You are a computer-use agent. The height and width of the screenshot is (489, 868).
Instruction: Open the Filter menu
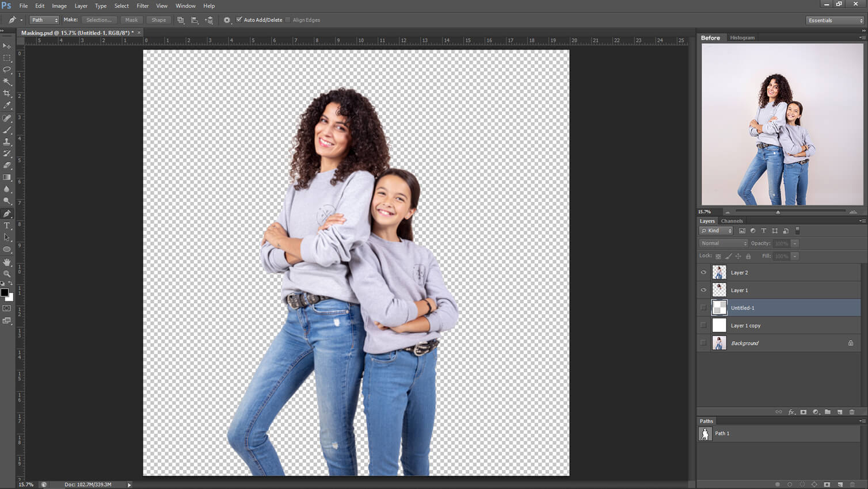click(143, 6)
